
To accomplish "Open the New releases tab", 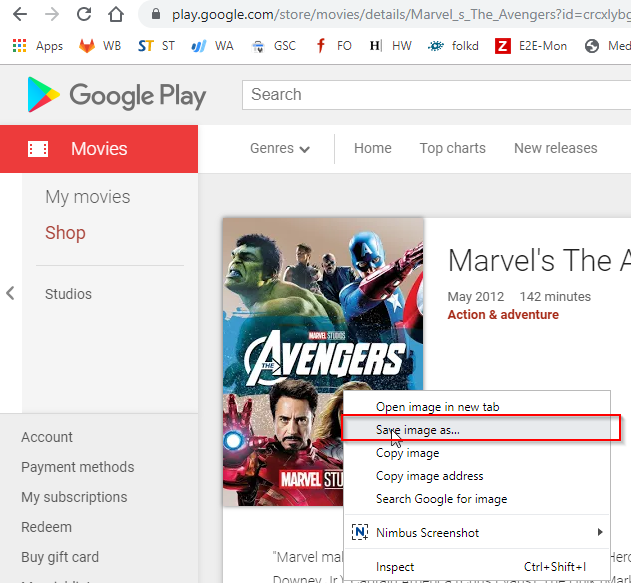I will click(555, 148).
